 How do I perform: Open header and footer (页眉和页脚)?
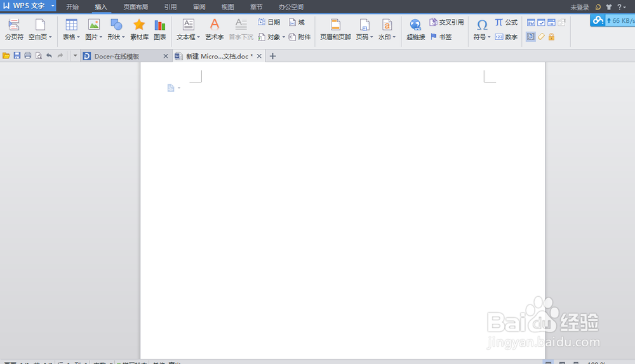[x=335, y=30]
